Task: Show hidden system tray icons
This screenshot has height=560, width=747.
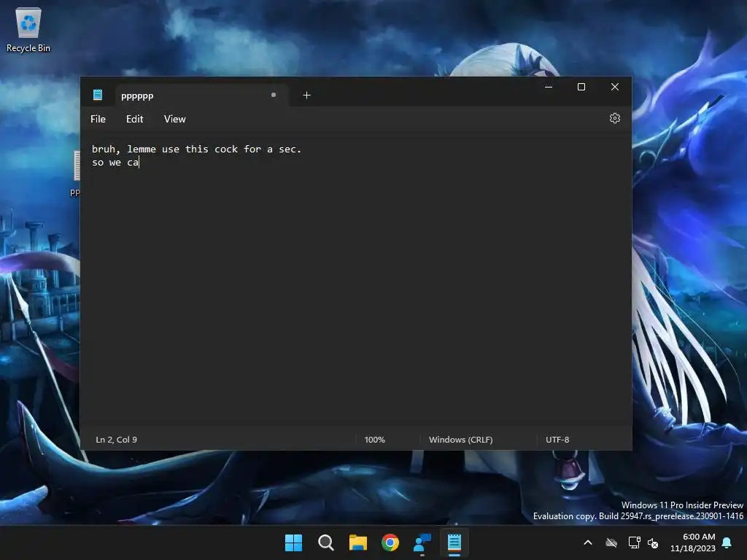Action: click(588, 542)
